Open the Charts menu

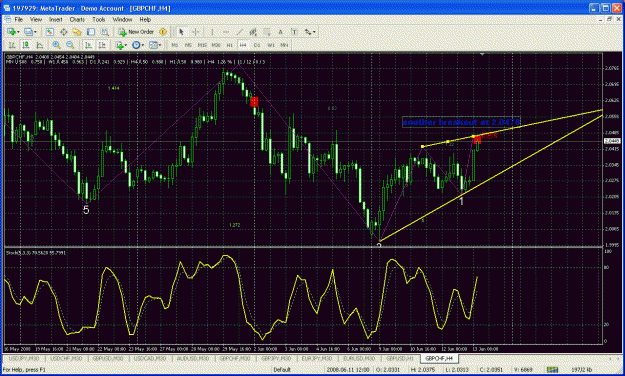click(x=77, y=20)
